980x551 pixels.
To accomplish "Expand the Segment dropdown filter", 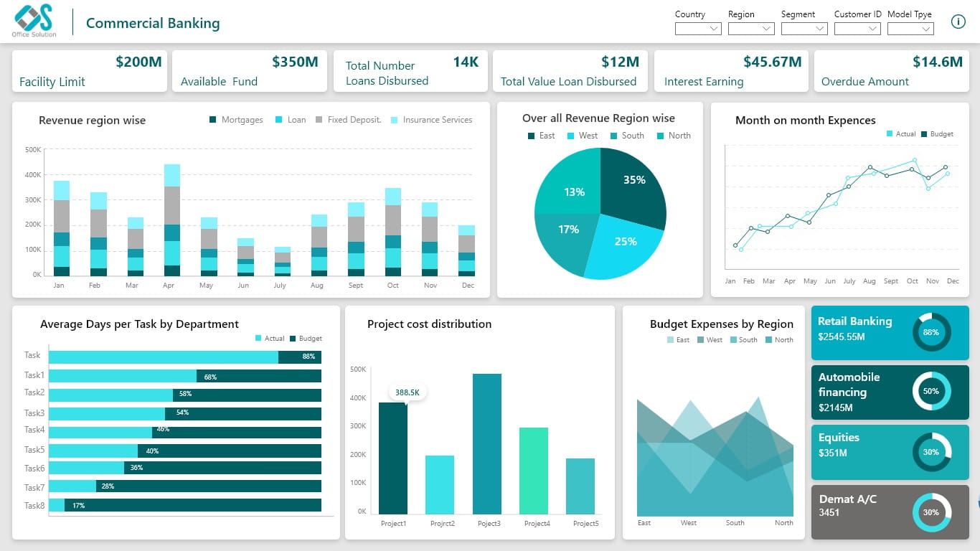I will 804,29.
